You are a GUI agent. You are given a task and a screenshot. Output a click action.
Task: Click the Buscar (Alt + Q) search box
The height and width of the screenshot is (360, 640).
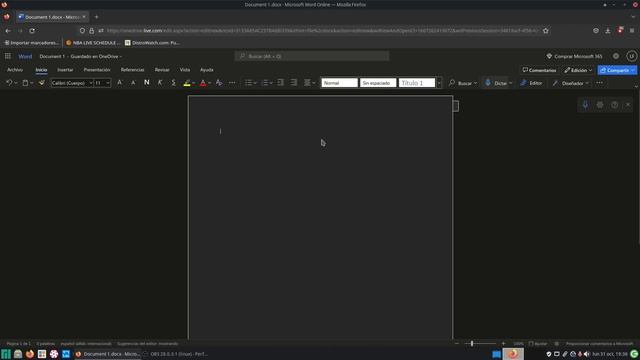tap(312, 56)
